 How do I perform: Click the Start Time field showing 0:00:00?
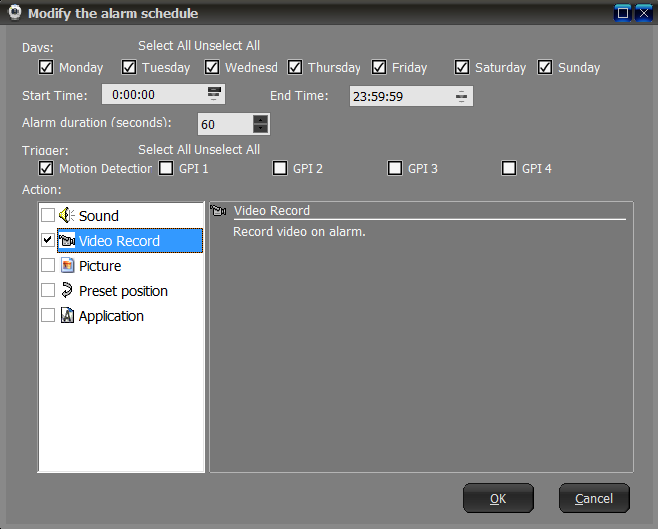[x=163, y=94]
